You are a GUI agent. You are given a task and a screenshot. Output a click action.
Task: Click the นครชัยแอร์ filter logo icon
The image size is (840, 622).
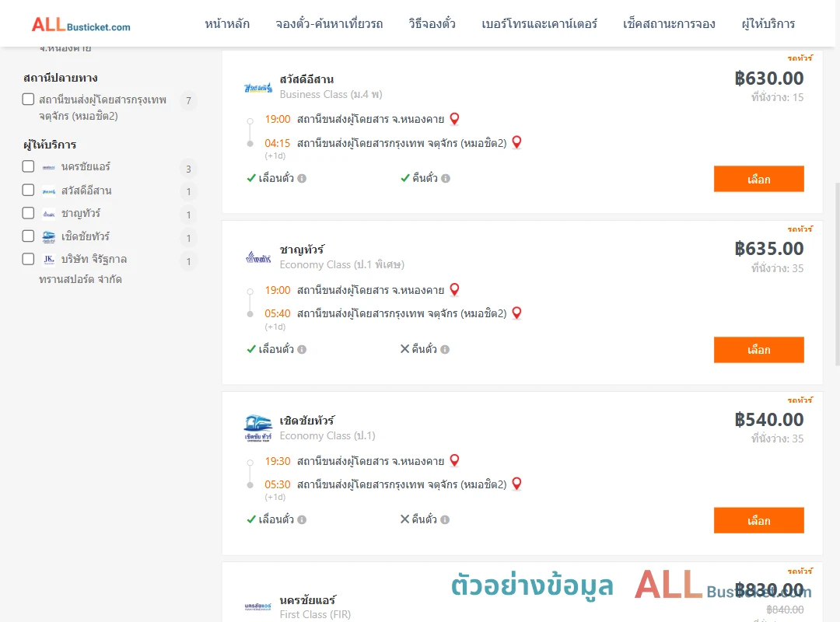(x=49, y=168)
